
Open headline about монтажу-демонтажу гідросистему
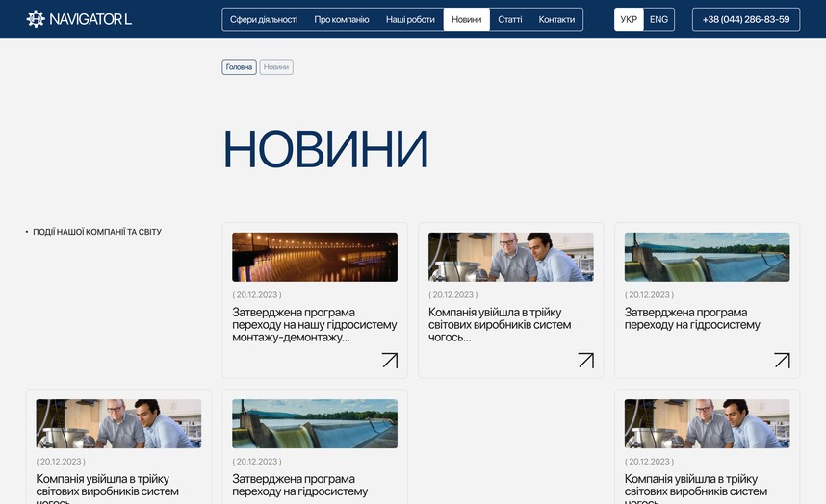315,324
